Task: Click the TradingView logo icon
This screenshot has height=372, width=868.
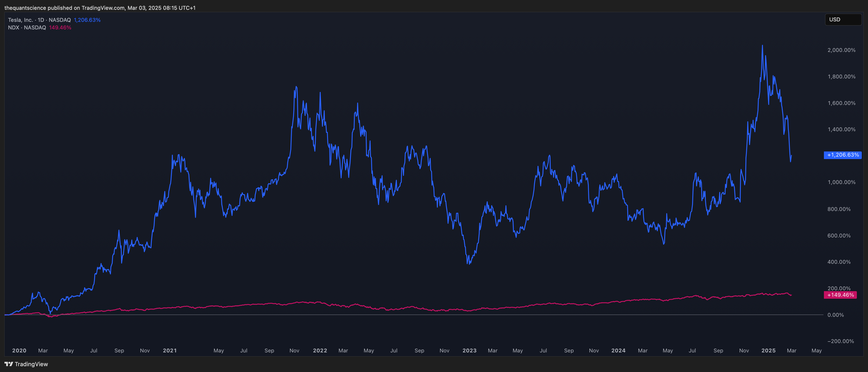Action: [x=9, y=364]
